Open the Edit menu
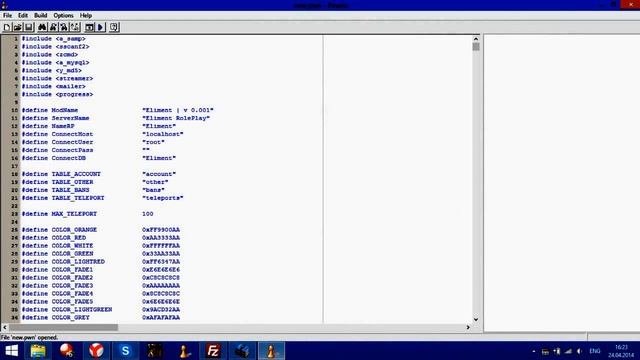 coord(23,16)
